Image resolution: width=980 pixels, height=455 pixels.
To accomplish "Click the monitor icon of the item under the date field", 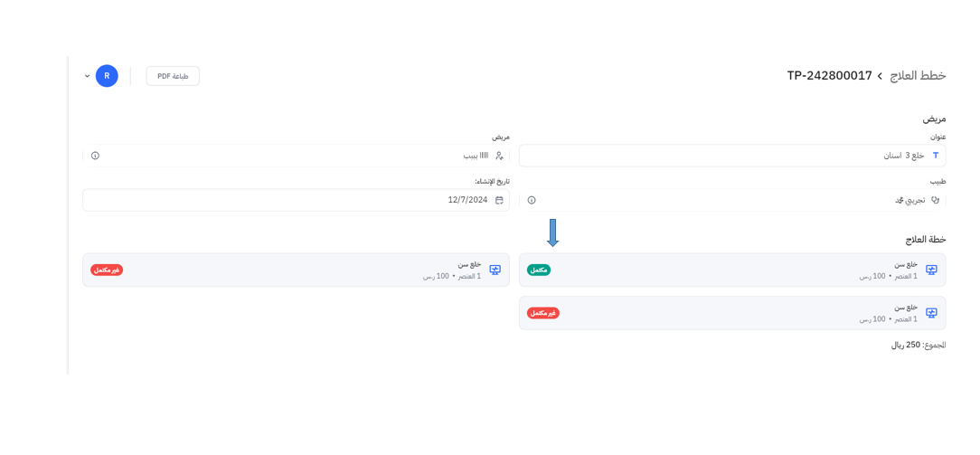I will [495, 270].
